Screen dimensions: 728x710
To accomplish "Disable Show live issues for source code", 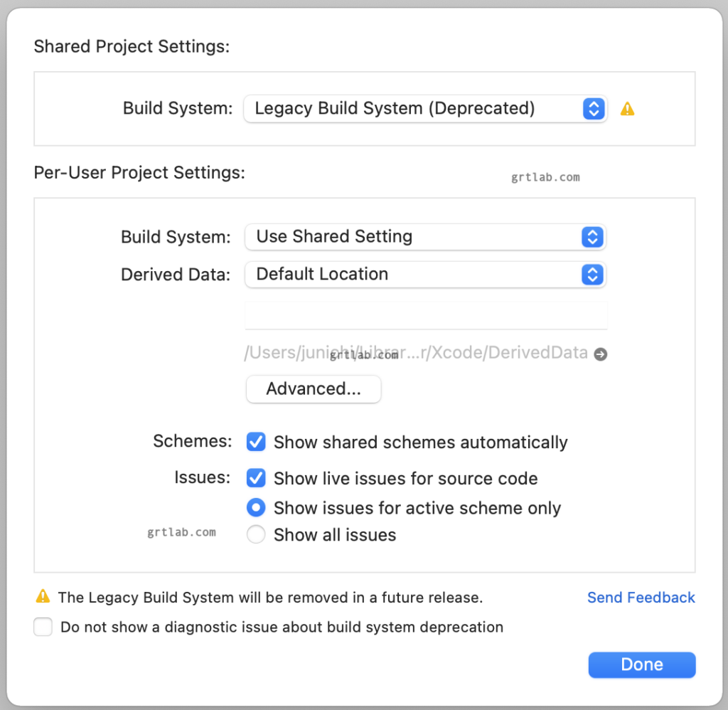I will click(255, 478).
